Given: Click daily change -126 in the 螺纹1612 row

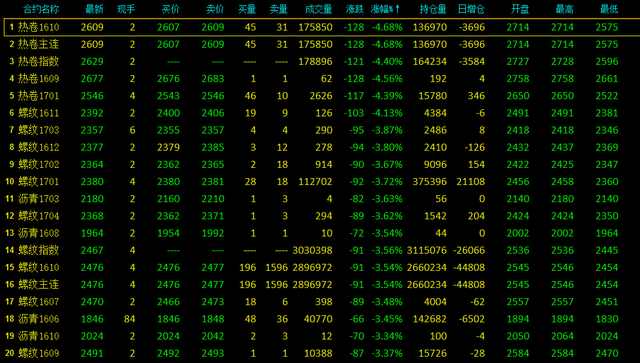Looking at the screenshot, I should pos(475,147).
